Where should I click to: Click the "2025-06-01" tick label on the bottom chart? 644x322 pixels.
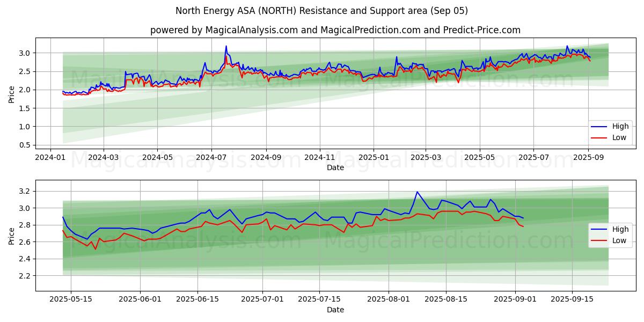coord(140,299)
